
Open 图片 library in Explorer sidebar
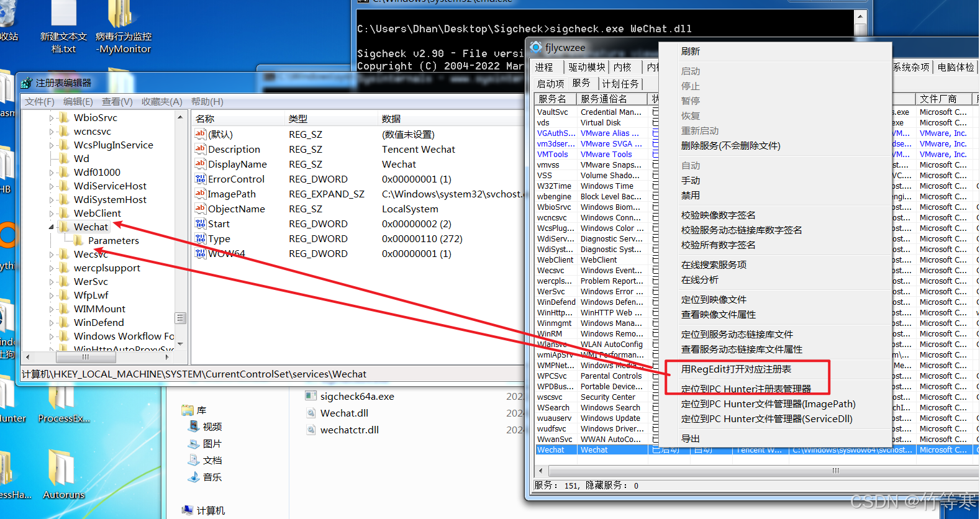pos(206,443)
